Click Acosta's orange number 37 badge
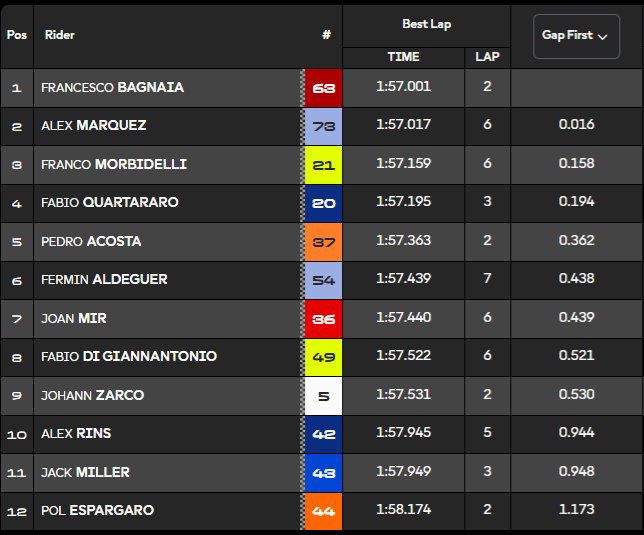644x535 pixels. click(323, 241)
